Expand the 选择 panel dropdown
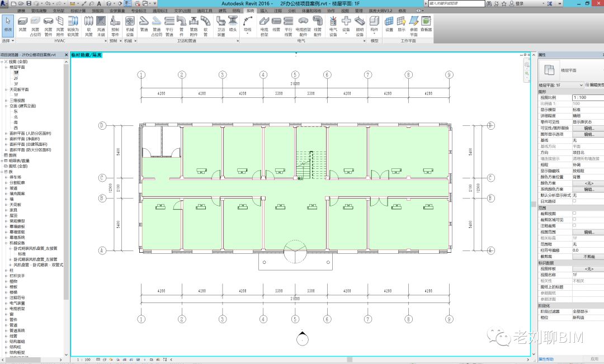Screen dimensions: 604x364 click(8, 40)
